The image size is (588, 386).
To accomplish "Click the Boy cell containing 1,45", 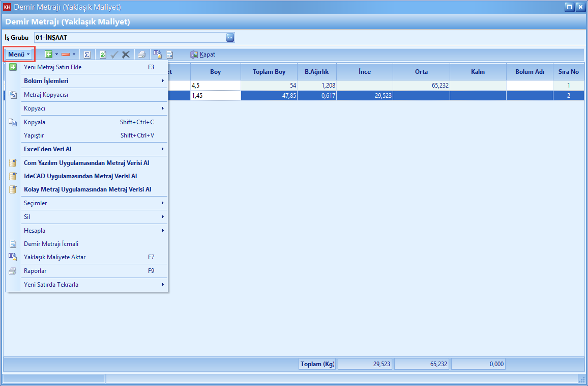I will (x=215, y=96).
